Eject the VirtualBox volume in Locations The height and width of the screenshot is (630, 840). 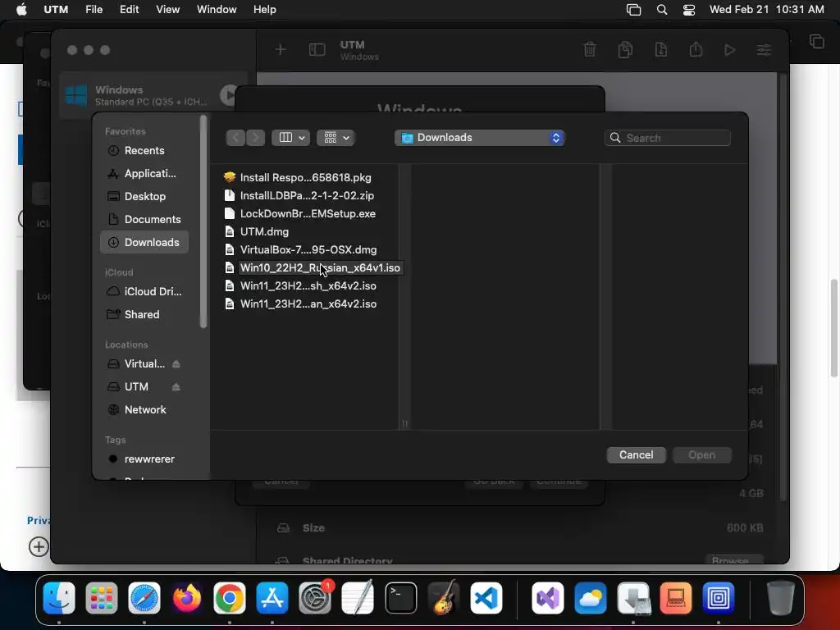click(x=176, y=364)
